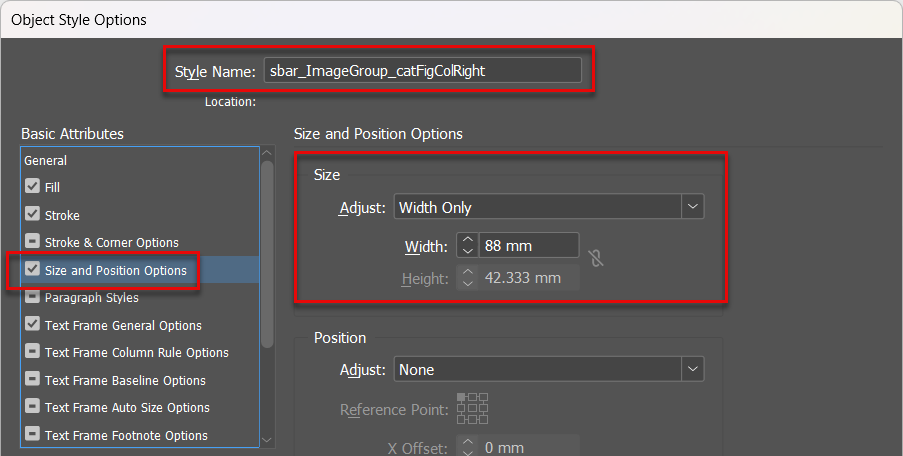The height and width of the screenshot is (456, 903).
Task: Click the Basic Attributes list scrollbar thumb
Action: point(267,254)
